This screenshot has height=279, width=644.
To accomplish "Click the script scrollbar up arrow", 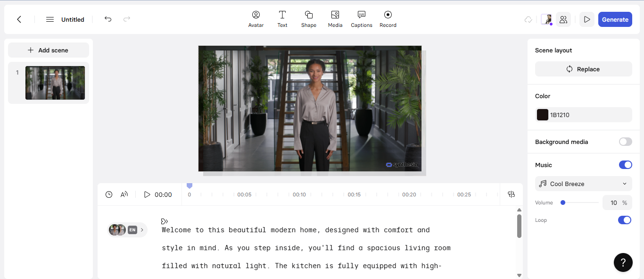I will tap(519, 210).
